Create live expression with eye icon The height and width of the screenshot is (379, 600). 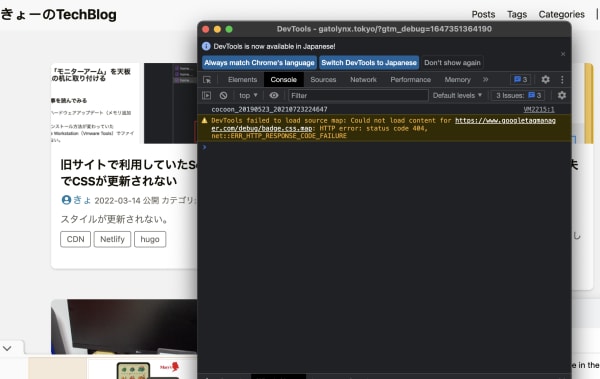coord(274,95)
